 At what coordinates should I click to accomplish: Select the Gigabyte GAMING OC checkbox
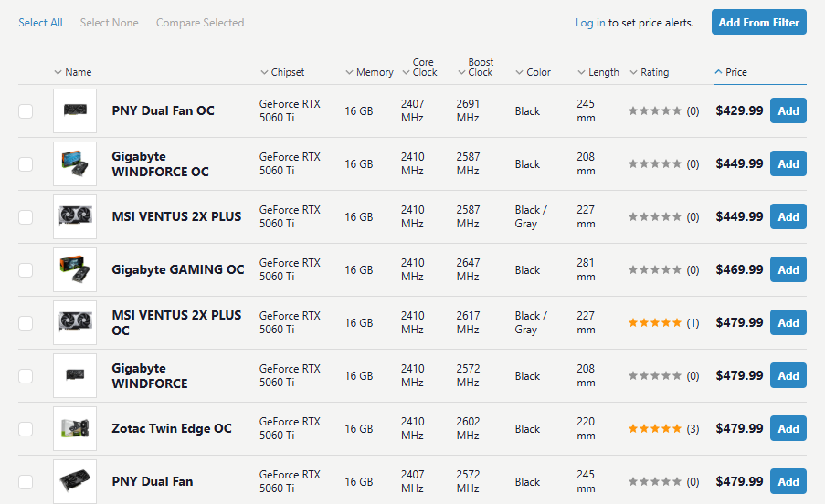[x=26, y=270]
